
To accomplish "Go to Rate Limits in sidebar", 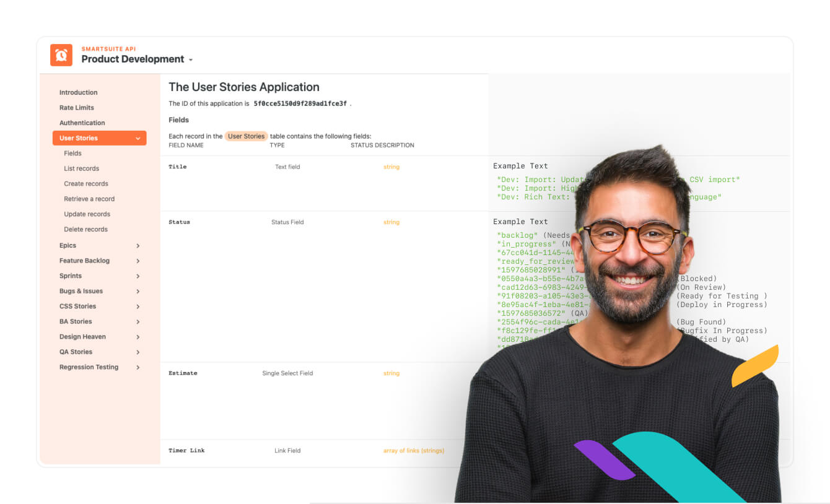I will coord(77,108).
